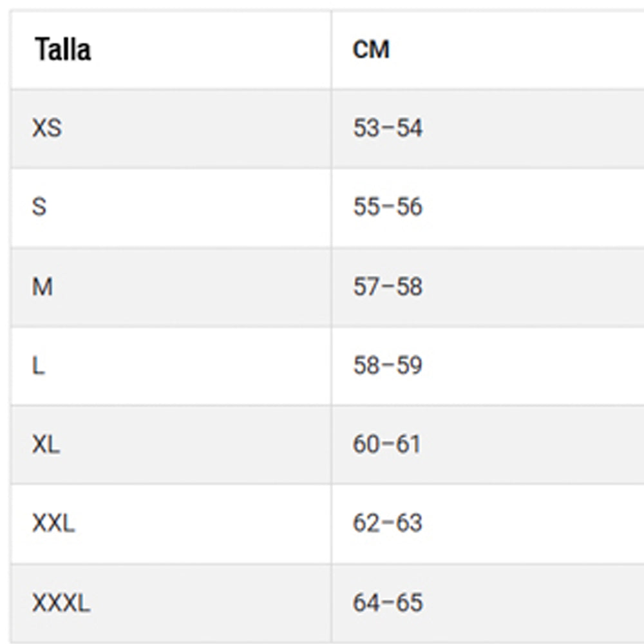Select the M size cell
This screenshot has width=644, height=644.
click(x=43, y=287)
